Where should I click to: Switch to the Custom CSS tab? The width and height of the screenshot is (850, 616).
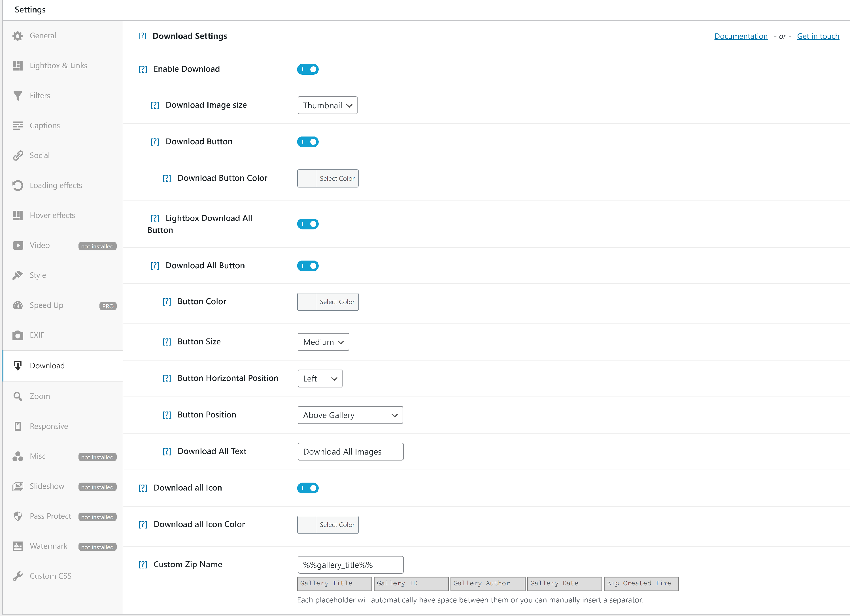(63, 576)
